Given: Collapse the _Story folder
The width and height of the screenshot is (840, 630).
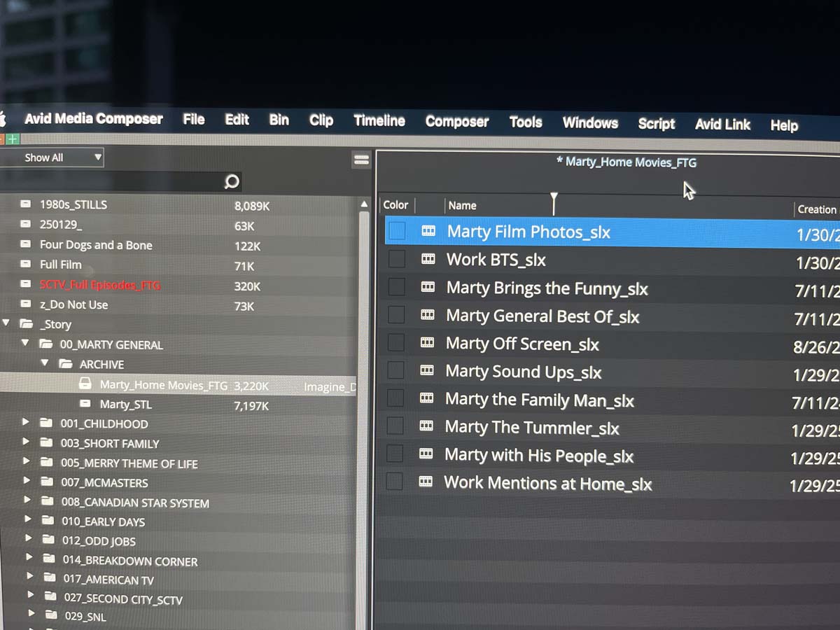Looking at the screenshot, I should (x=6, y=323).
